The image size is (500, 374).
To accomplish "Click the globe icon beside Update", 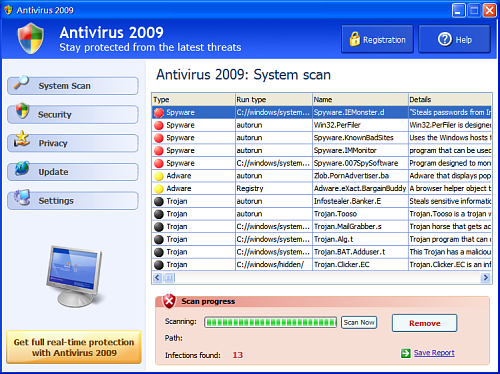I will tap(22, 168).
